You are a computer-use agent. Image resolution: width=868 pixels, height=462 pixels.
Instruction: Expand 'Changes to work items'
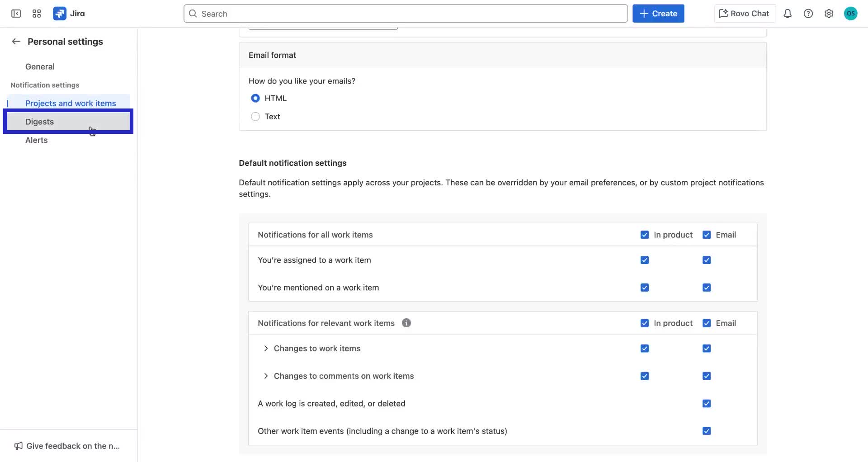click(x=266, y=348)
